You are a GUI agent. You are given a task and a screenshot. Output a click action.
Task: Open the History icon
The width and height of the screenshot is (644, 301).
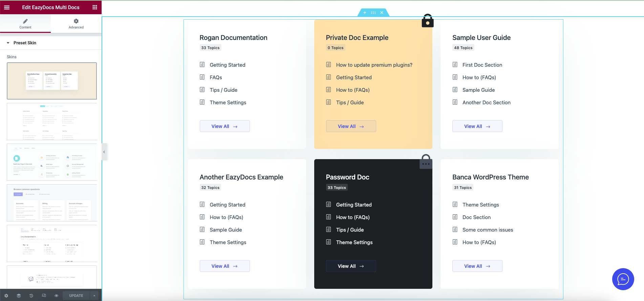pos(31,296)
